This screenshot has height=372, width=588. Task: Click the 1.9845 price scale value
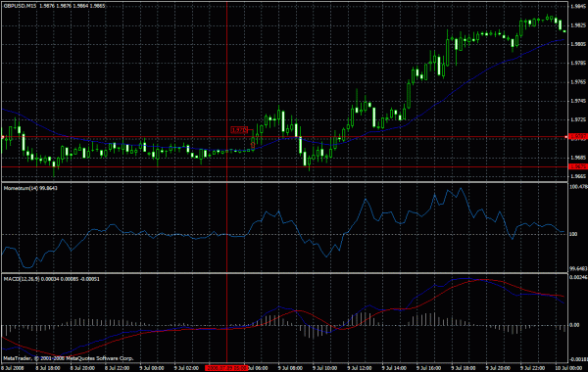pyautogui.click(x=578, y=7)
